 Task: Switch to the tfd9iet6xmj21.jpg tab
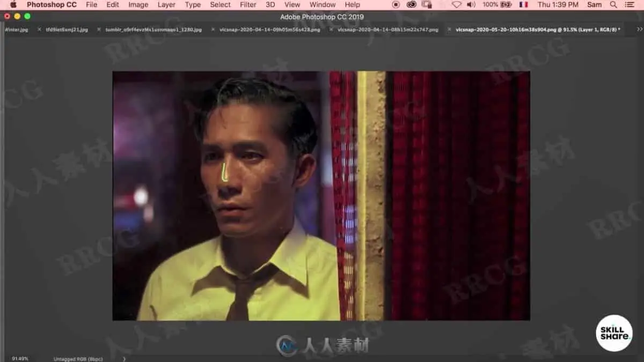click(x=67, y=29)
